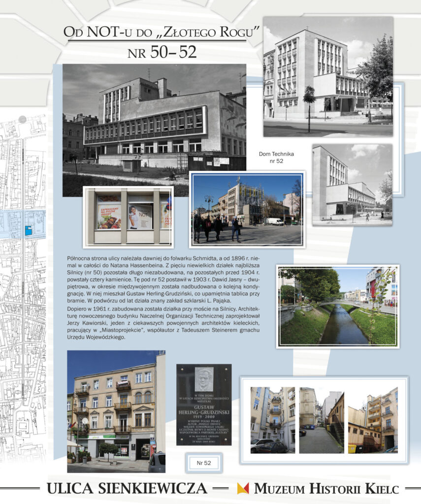Open the Silnica river bridge photo
The image size is (421, 504).
[338, 306]
